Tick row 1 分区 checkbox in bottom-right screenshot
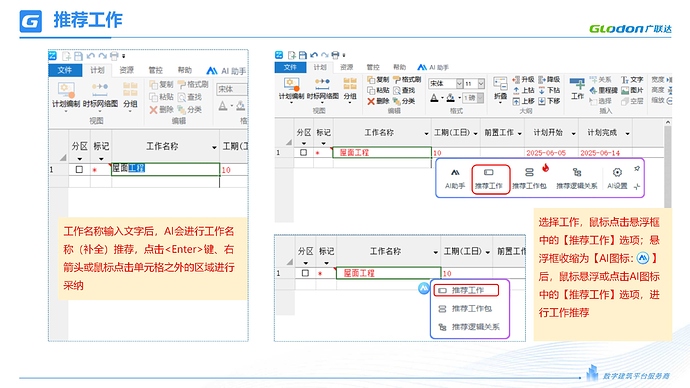 click(305, 273)
